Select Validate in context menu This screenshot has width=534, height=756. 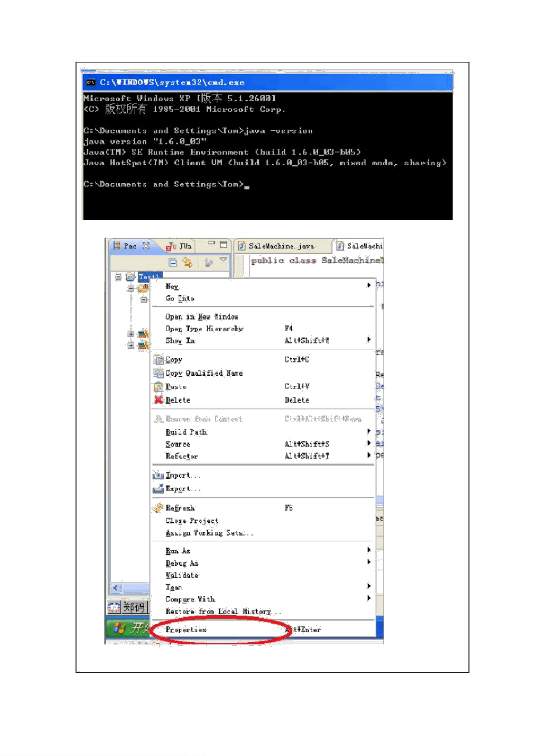[263, 575]
